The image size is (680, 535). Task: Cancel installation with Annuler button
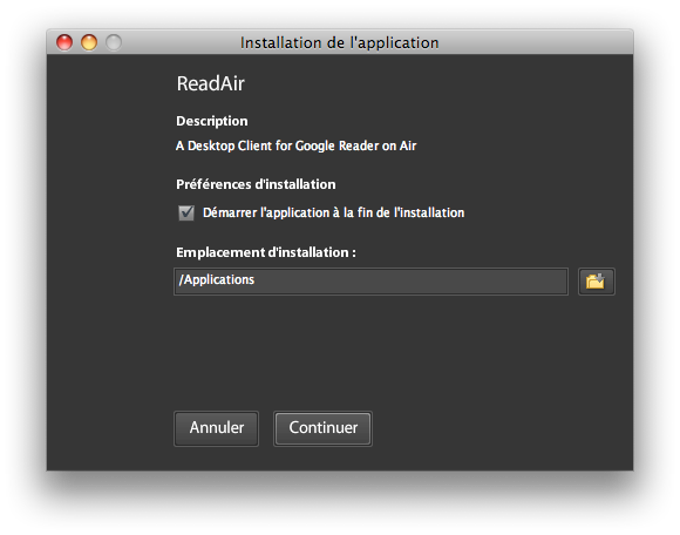[216, 428]
